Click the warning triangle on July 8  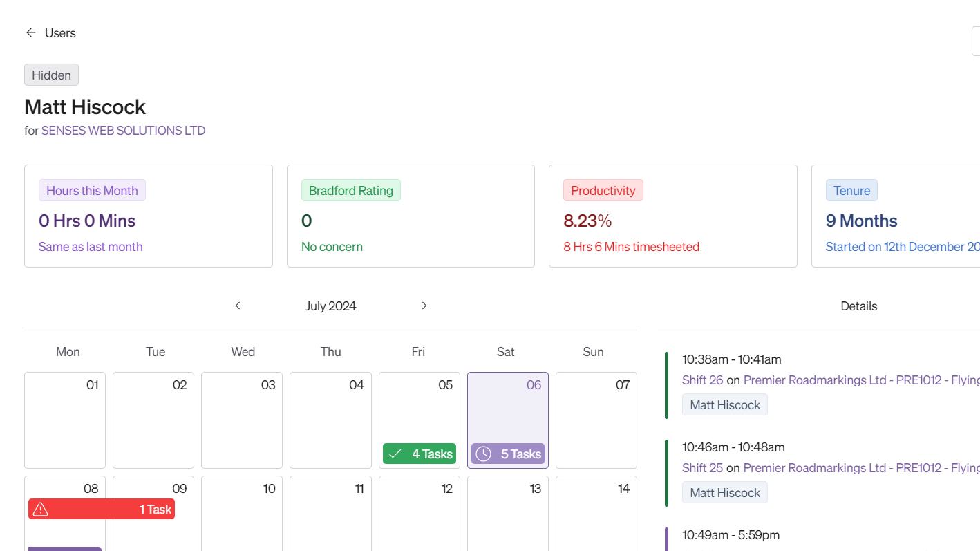41,509
